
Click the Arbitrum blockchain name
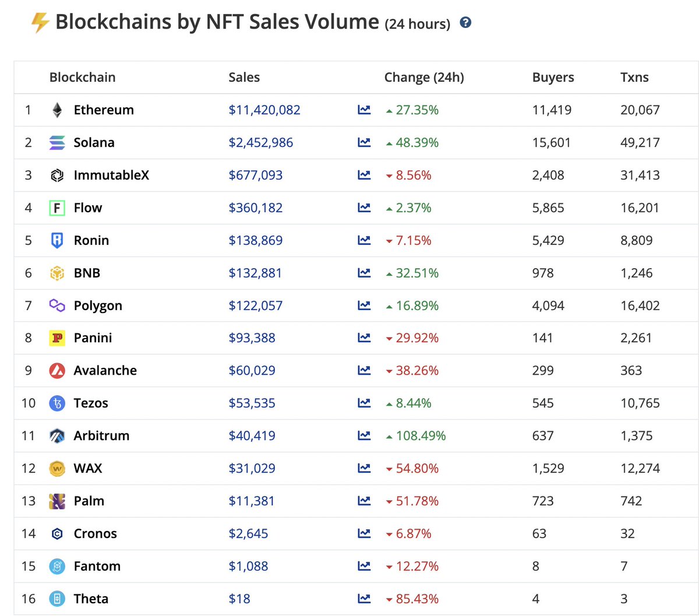101,435
